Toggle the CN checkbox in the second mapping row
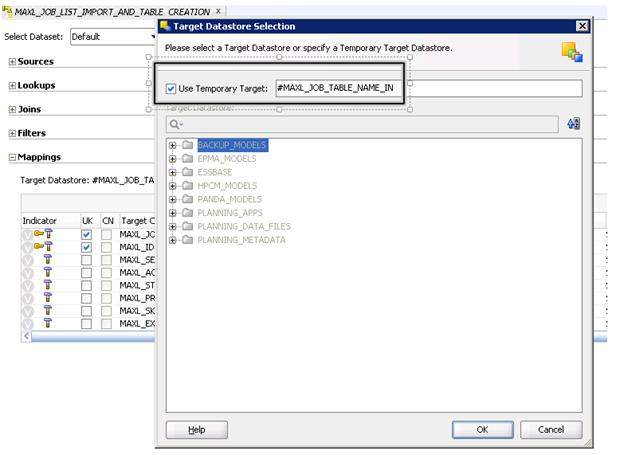The width and height of the screenshot is (624, 455). [x=107, y=247]
